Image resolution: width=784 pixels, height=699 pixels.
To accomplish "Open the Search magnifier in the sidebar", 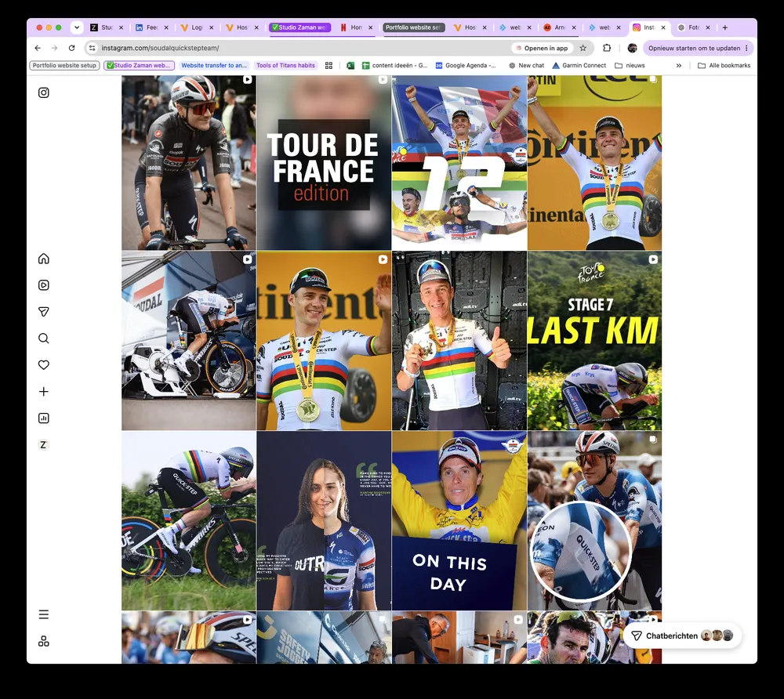I will (x=43, y=339).
